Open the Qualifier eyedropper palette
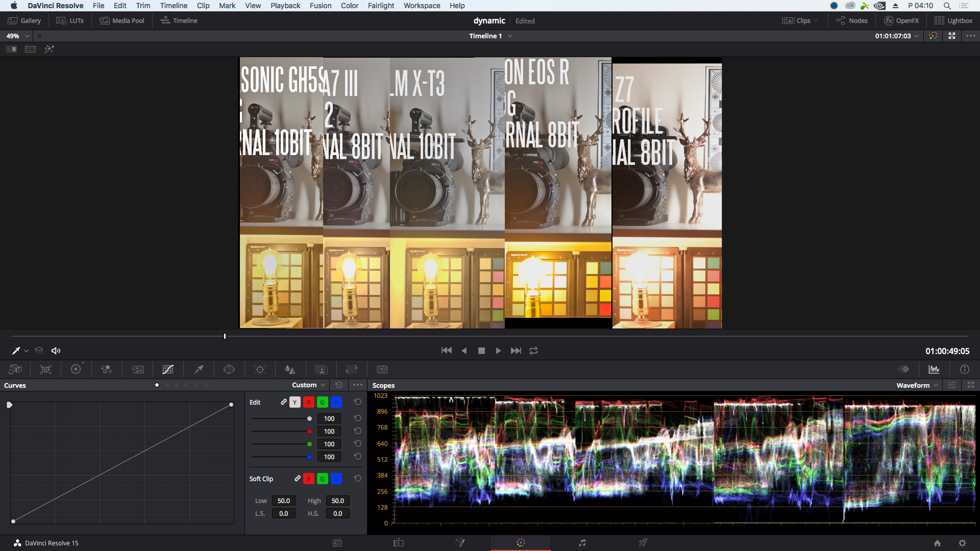Image resolution: width=980 pixels, height=551 pixels. (x=199, y=369)
